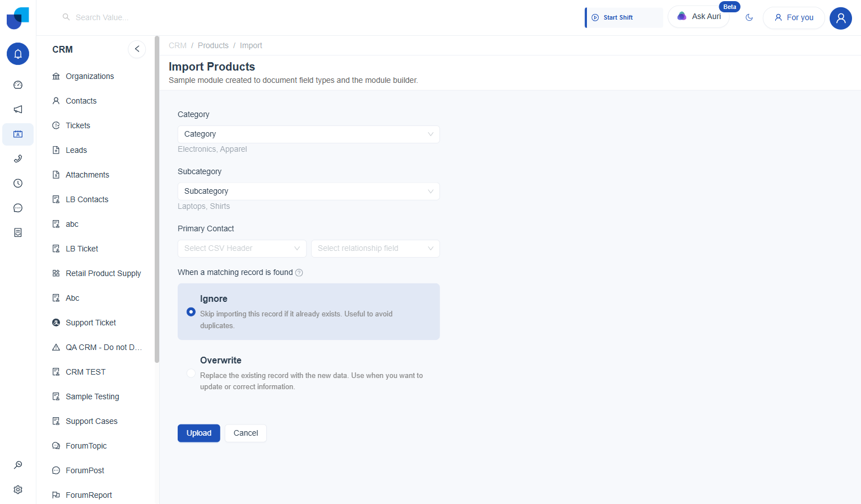Open the chat bubble icon in rail
This screenshot has height=504, width=861.
(18, 208)
